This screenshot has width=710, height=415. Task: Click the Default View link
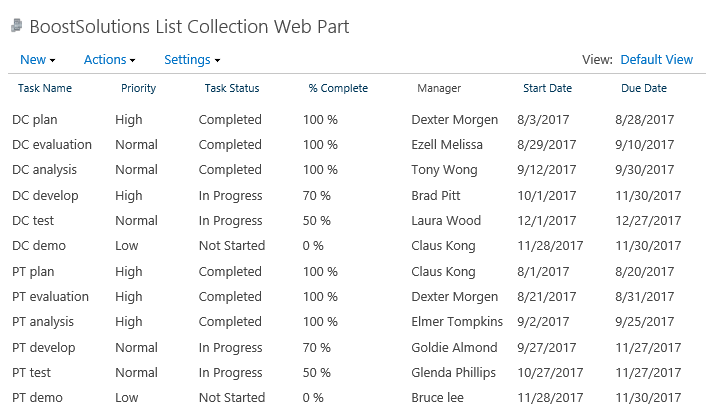[657, 60]
